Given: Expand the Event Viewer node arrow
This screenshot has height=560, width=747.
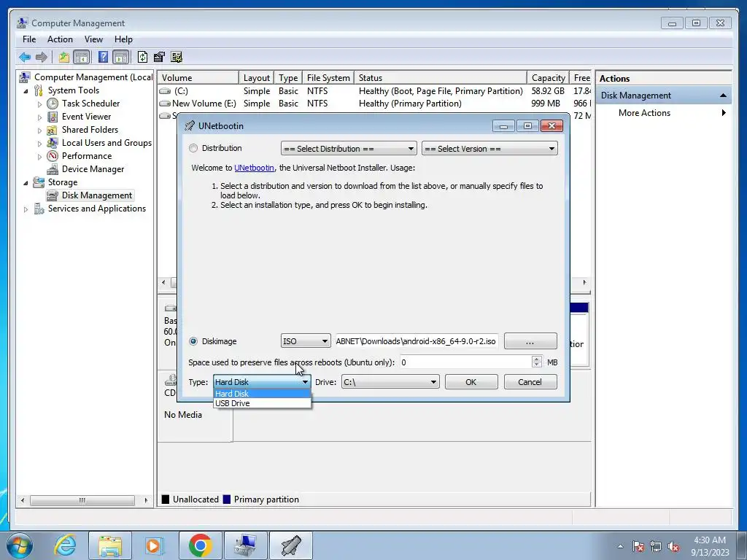Looking at the screenshot, I should coord(39,117).
